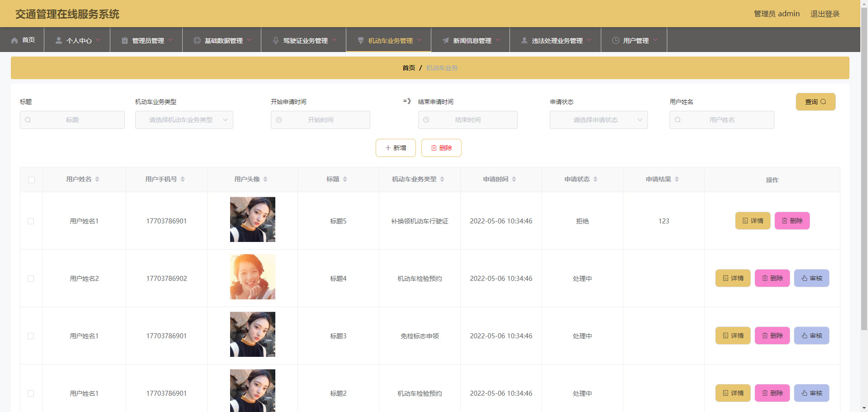Click the user icon beside 违法处理业务管理
Image resolution: width=868 pixels, height=412 pixels.
(x=524, y=40)
